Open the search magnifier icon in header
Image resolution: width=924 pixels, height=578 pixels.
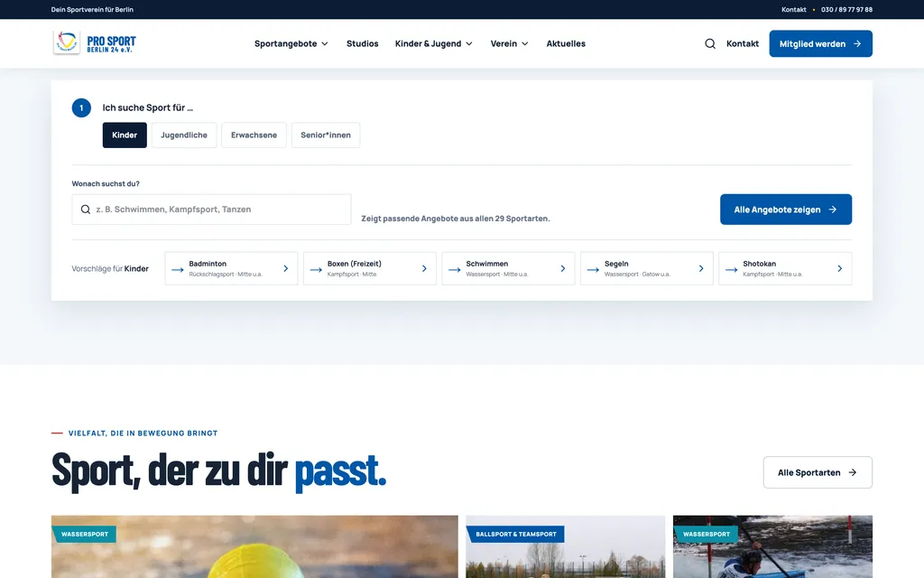pyautogui.click(x=710, y=43)
